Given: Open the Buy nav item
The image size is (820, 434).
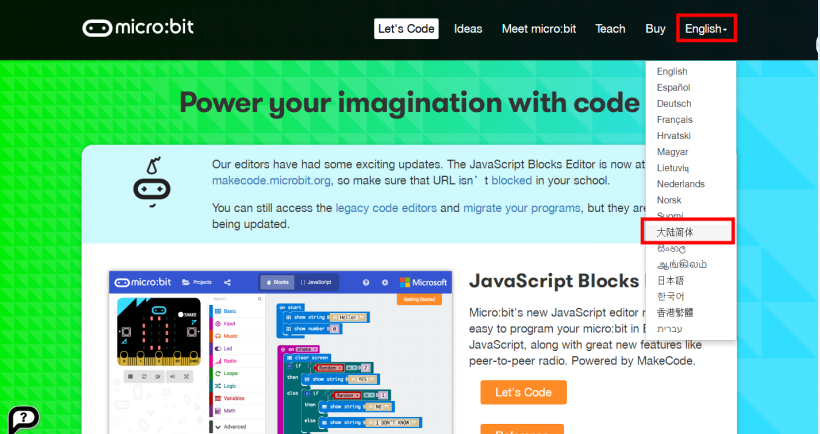Looking at the screenshot, I should (655, 29).
